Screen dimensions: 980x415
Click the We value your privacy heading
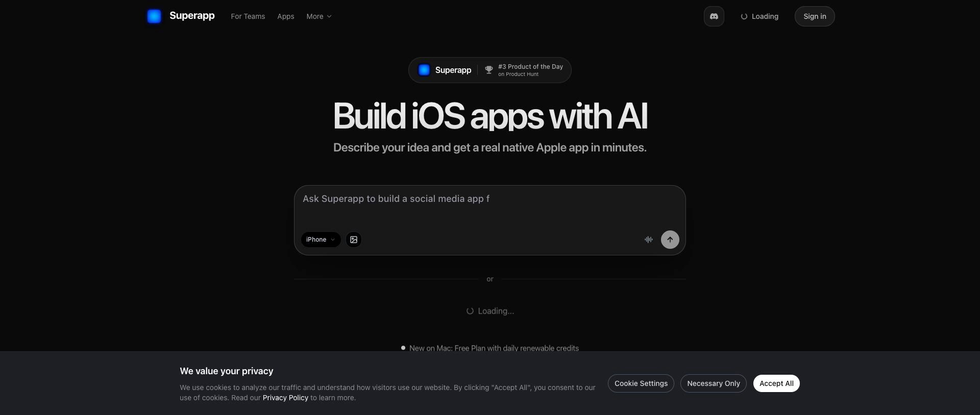point(227,371)
